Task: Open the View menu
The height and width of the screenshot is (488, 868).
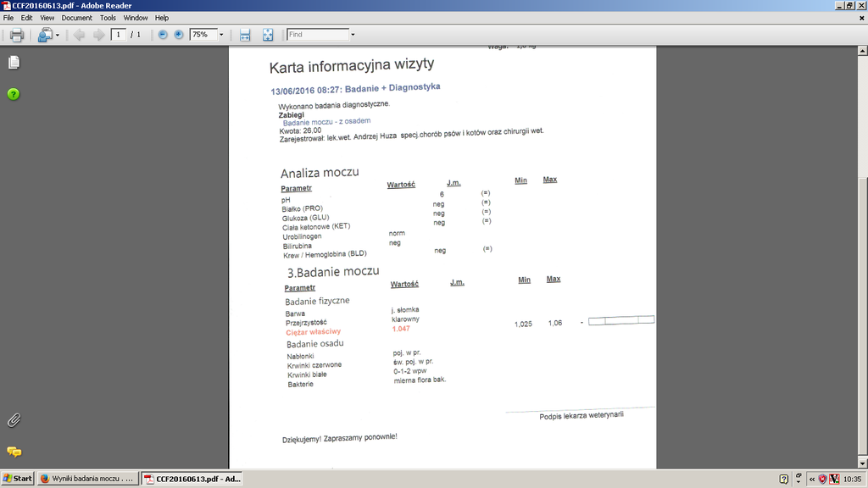Action: point(47,18)
